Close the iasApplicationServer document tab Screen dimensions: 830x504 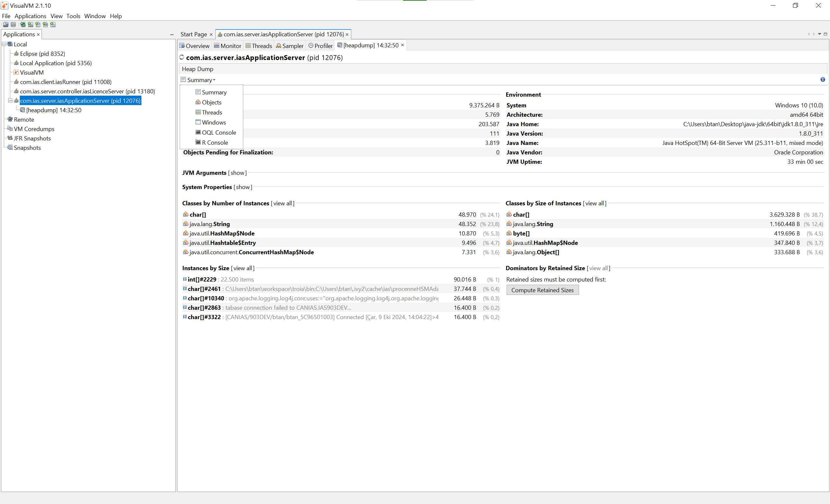(347, 34)
